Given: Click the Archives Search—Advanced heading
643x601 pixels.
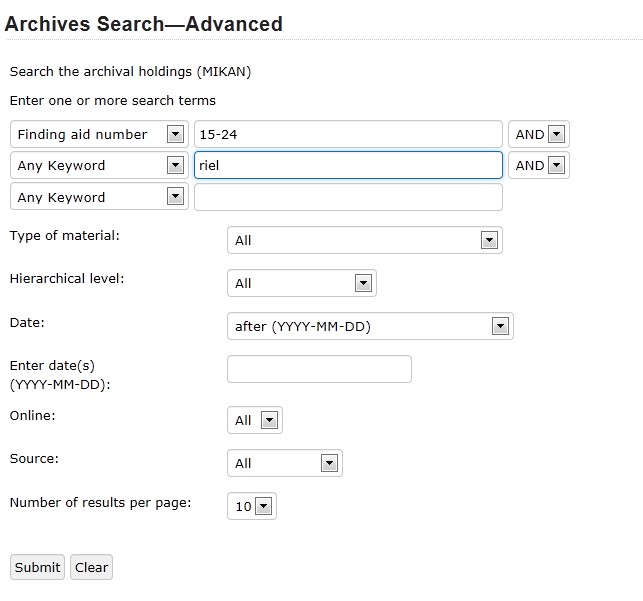Looking at the screenshot, I should [144, 24].
